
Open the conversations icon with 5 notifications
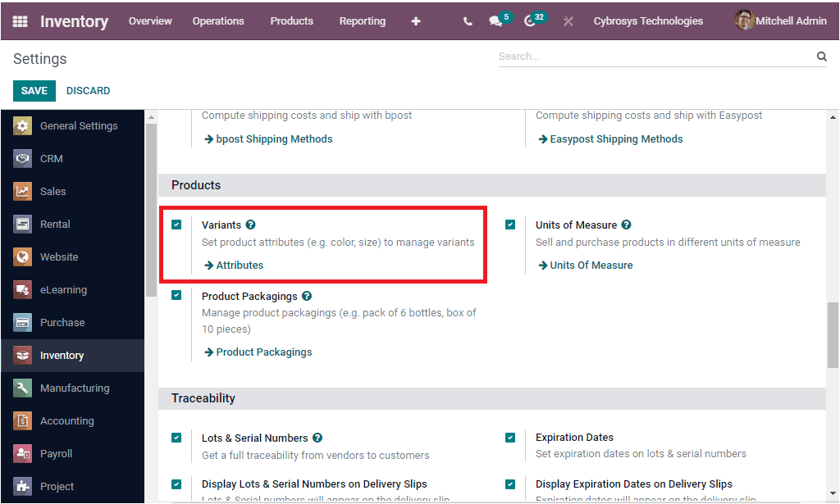(x=494, y=21)
